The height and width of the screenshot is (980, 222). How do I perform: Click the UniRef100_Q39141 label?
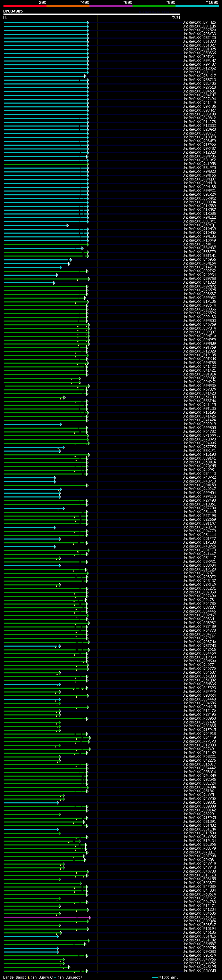pyautogui.click(x=199, y=459)
